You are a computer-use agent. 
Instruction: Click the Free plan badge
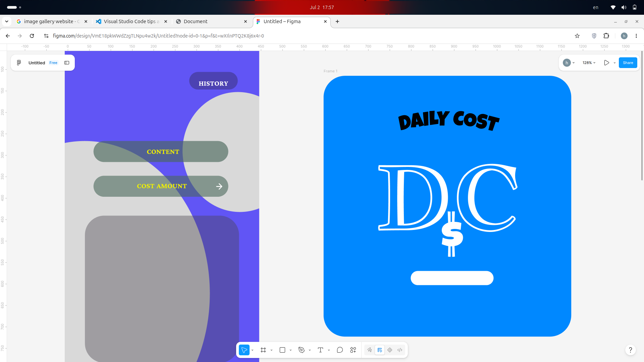53,63
